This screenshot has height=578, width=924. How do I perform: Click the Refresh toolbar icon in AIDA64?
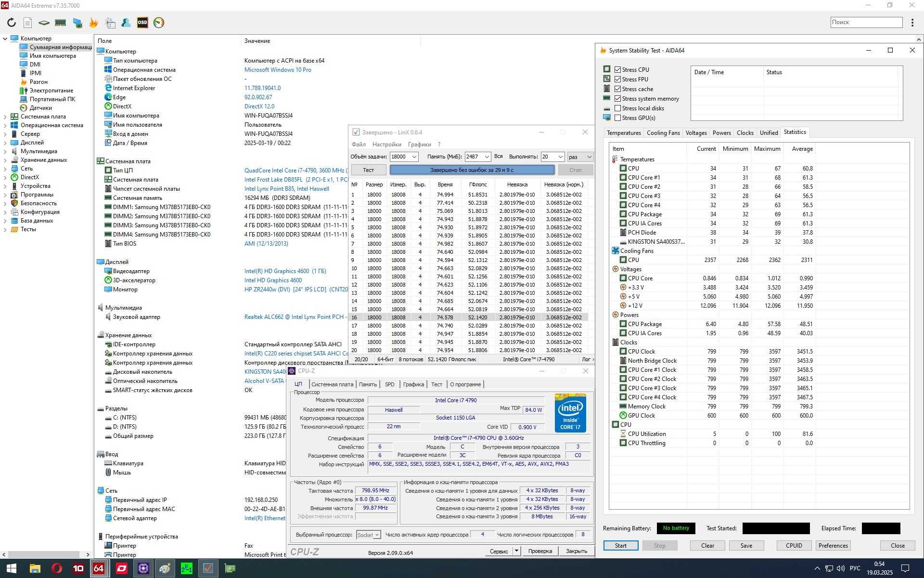12,23
